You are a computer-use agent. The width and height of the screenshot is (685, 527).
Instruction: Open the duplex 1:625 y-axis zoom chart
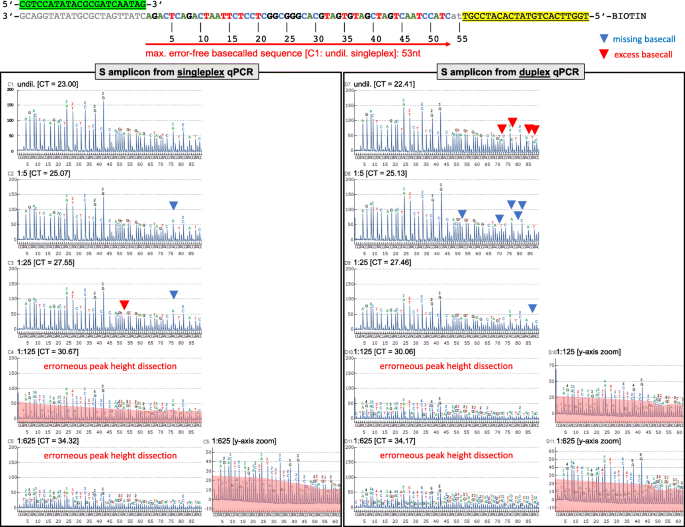coord(616,485)
